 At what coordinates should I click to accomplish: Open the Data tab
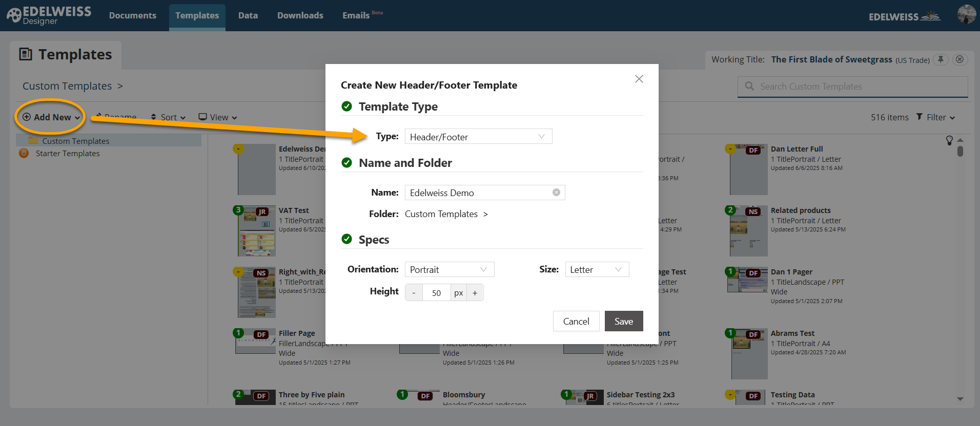point(248,15)
